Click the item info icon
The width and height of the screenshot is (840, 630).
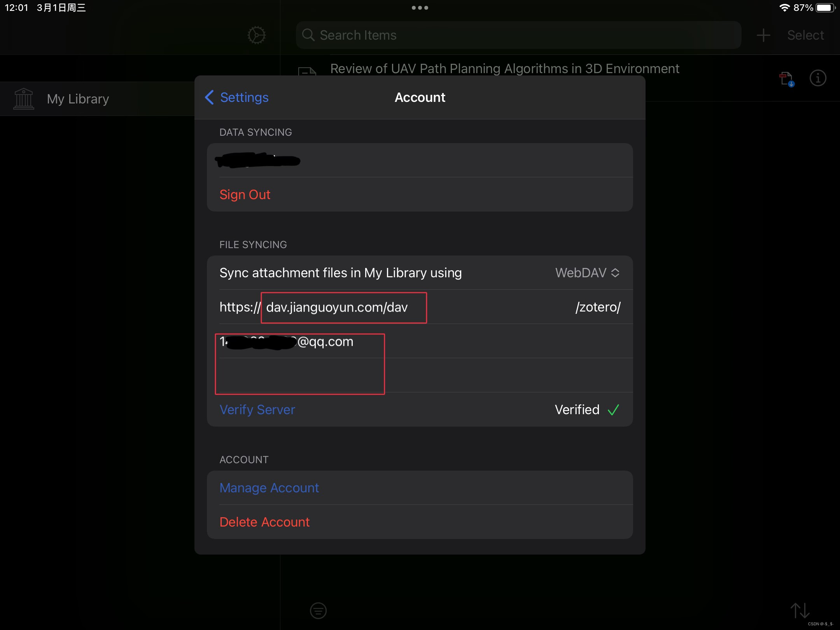817,78
